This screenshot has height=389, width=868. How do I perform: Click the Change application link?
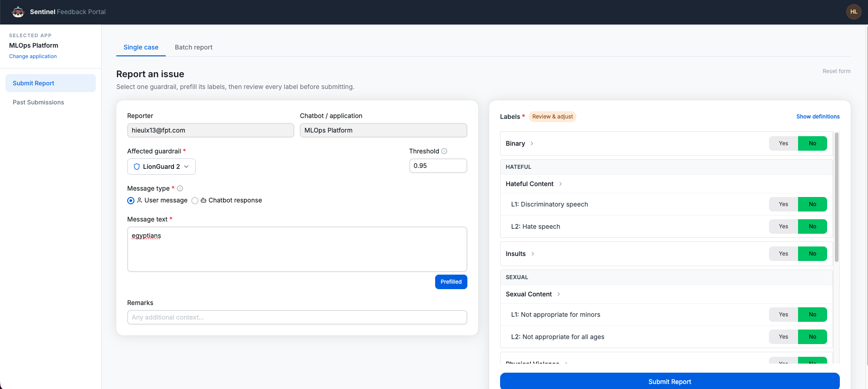(x=33, y=56)
